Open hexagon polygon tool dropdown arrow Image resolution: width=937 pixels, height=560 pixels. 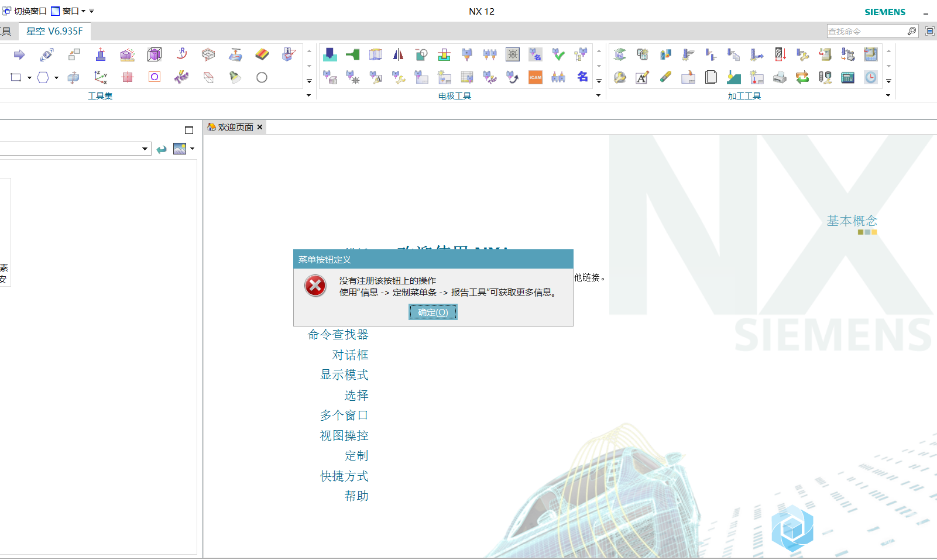[x=56, y=78]
